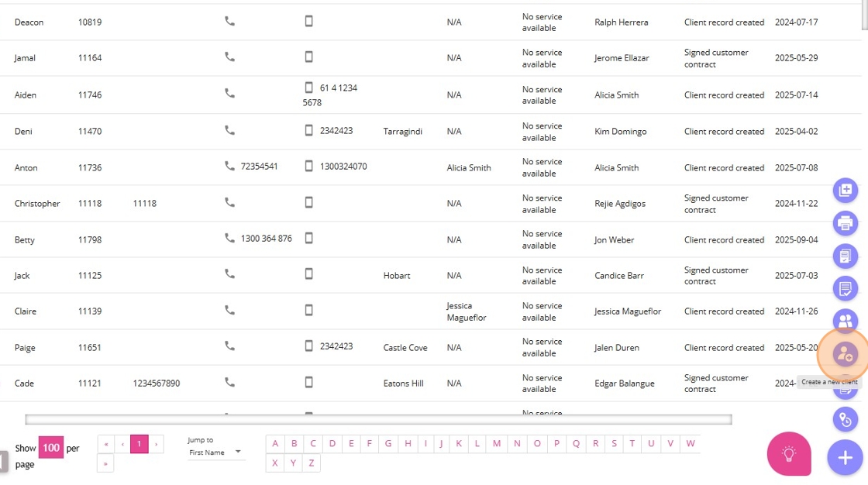
Task: Filter clients by letter A
Action: 275,444
